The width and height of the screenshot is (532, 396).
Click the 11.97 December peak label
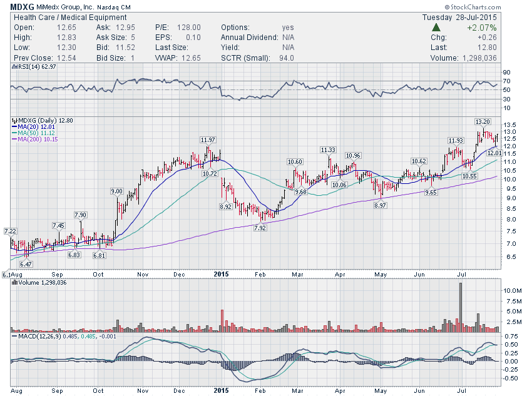tap(208, 140)
